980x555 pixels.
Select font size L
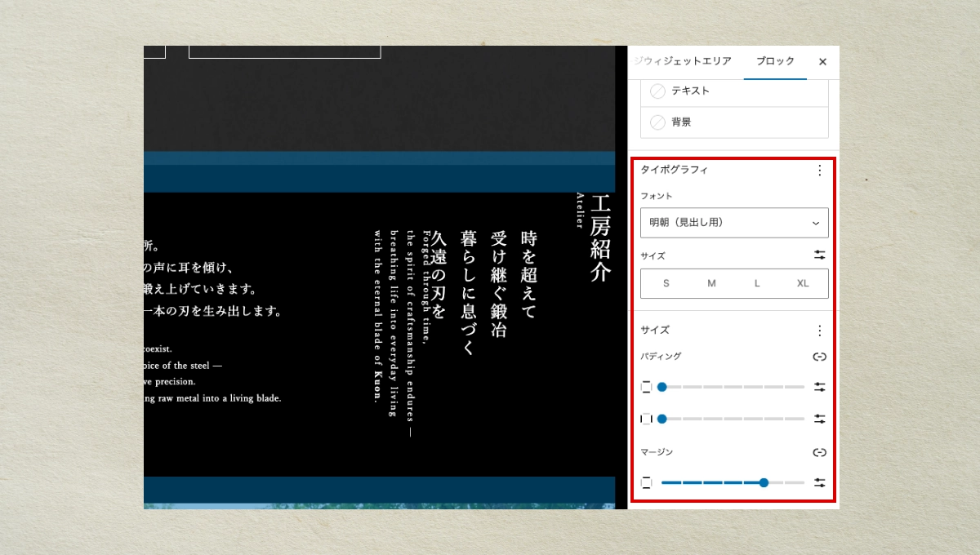tap(757, 283)
